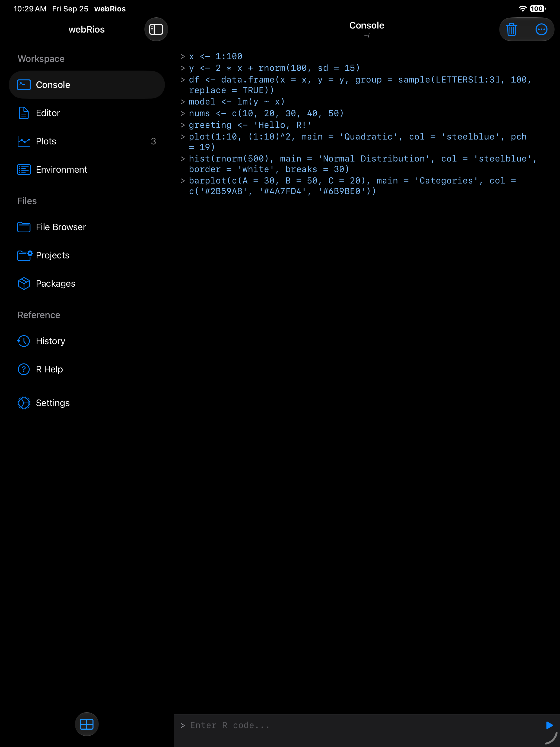Click the barplot Categories command line
This screenshot has height=747, width=560.
(x=352, y=186)
